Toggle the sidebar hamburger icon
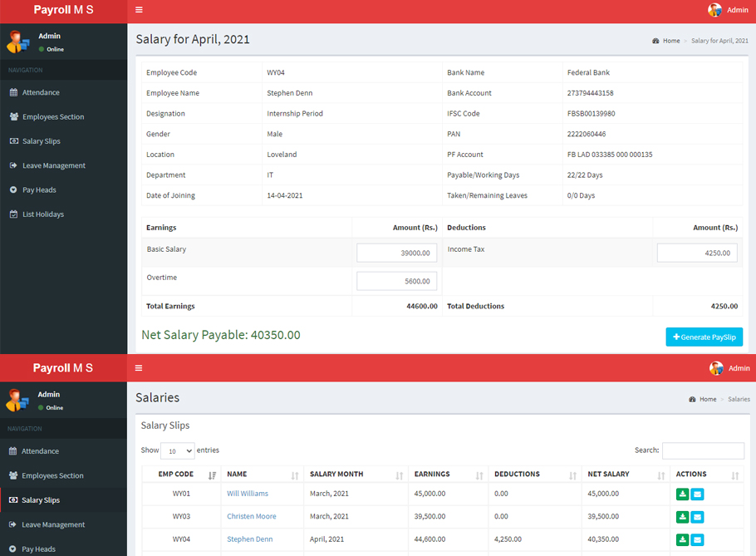 click(138, 11)
